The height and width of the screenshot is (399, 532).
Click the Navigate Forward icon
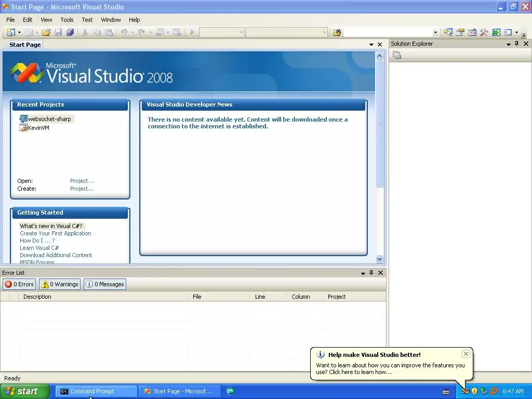tap(177, 32)
